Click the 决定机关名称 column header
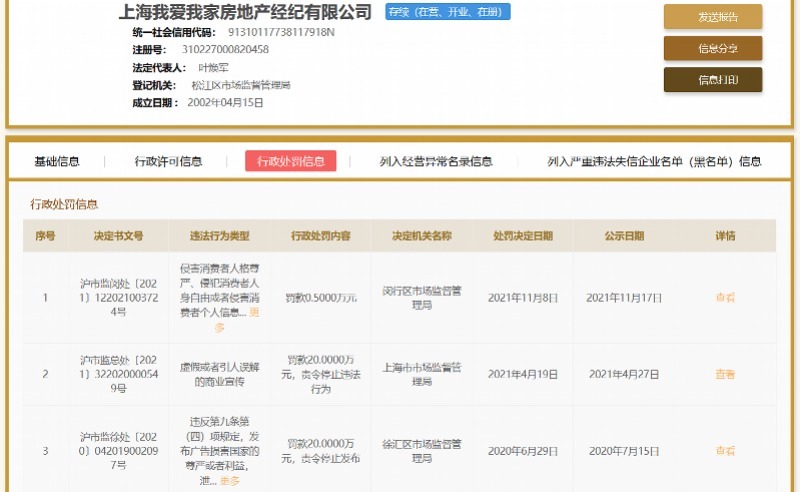800x492 pixels. pos(422,236)
